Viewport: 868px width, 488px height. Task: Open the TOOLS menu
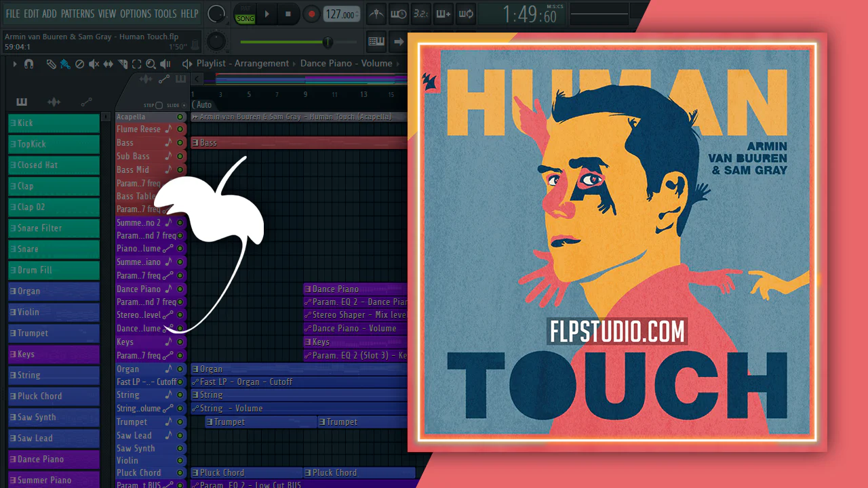(165, 14)
